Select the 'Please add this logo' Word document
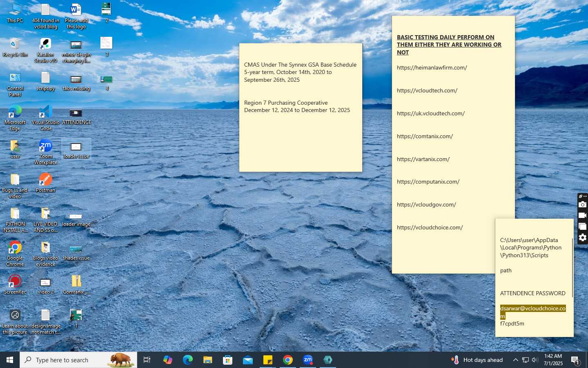Viewport: 588px width, 368px height. 76,16
